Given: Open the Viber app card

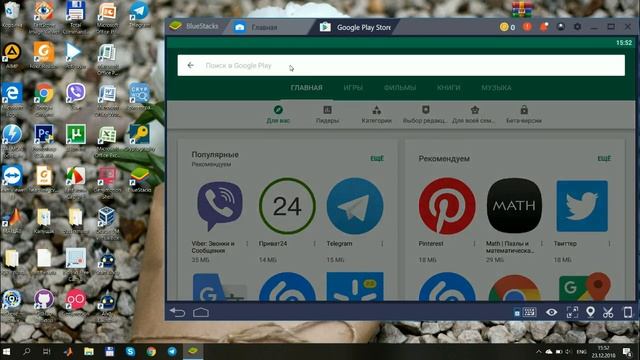Looking at the screenshot, I should 220,220.
